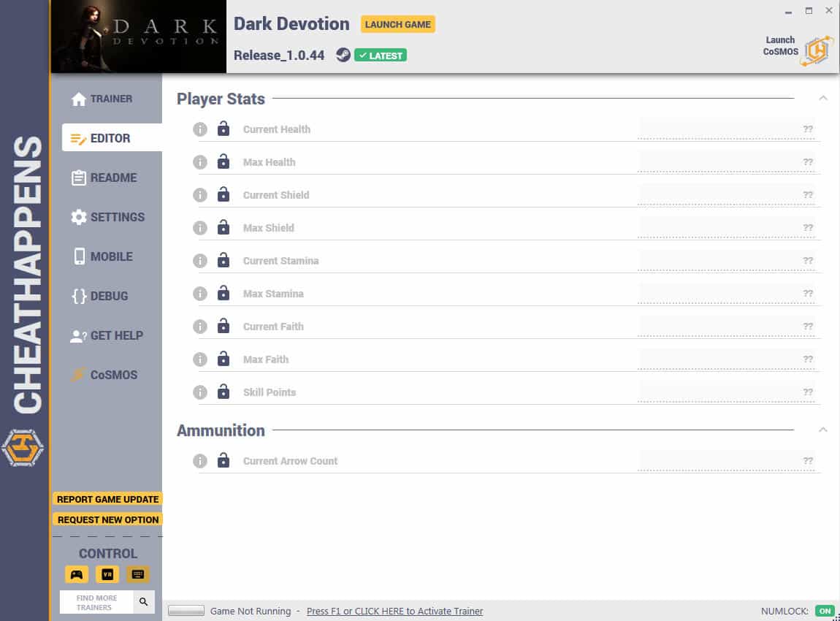Select the VR control icon
Screen dimensions: 840x621
click(x=107, y=574)
